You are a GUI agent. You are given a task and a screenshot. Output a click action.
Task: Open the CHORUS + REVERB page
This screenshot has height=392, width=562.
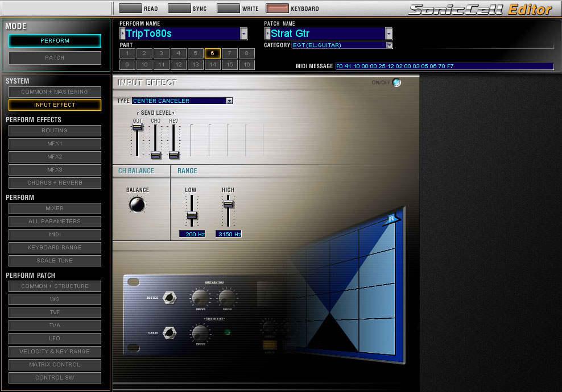point(55,183)
